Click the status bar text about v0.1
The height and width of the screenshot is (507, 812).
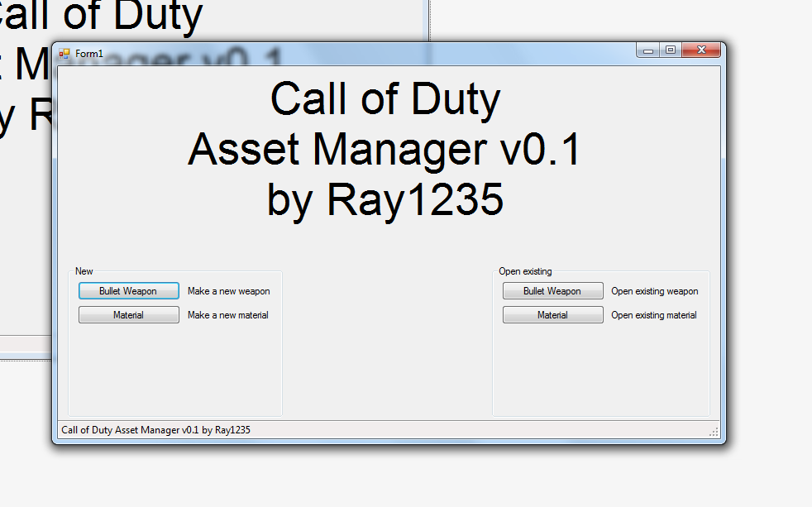[156, 430]
